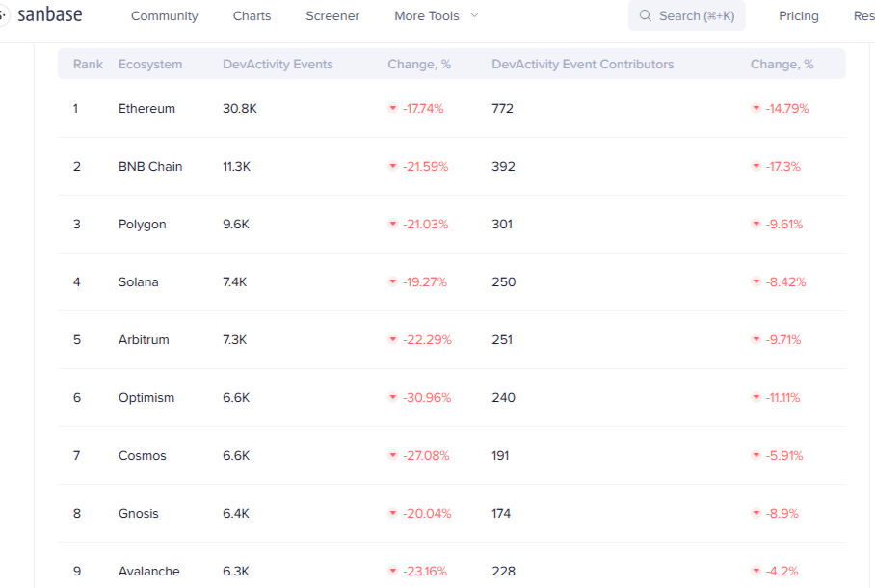
Task: Click the 6.3K events value
Action: tap(236, 572)
